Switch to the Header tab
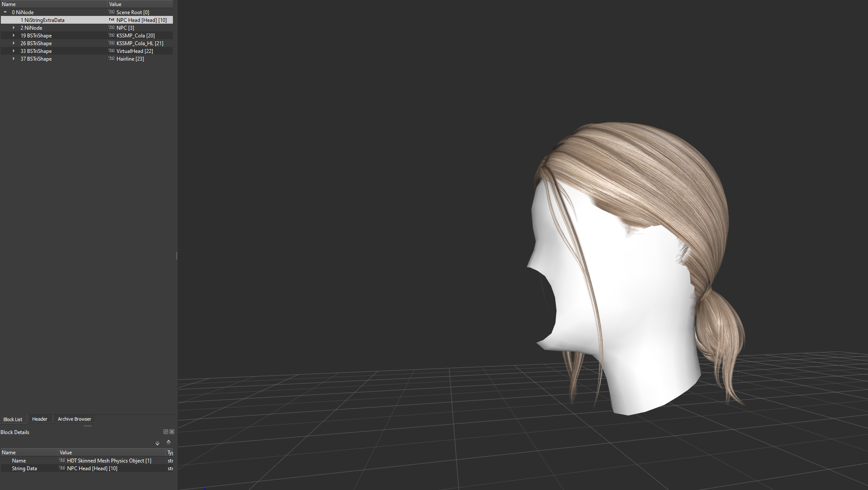This screenshot has height=490, width=868. point(40,419)
